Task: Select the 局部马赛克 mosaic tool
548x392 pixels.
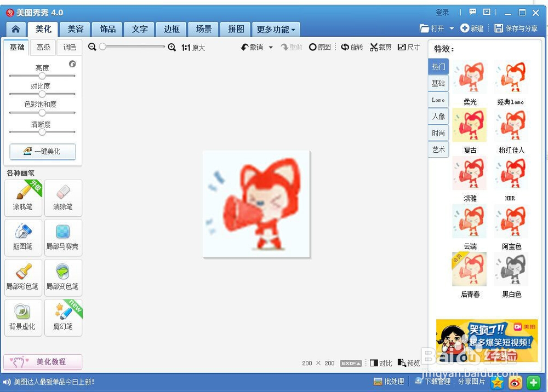Action: pyautogui.click(x=63, y=238)
